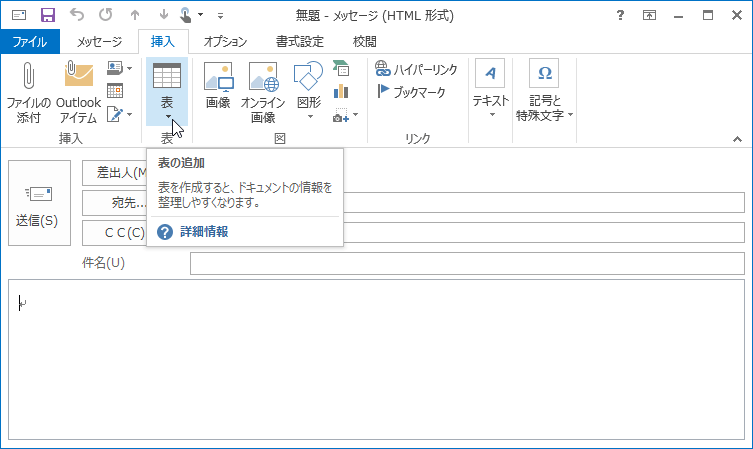The height and width of the screenshot is (449, 753).
Task: Click the Outlook アイテム envelope icon
Action: (x=79, y=74)
